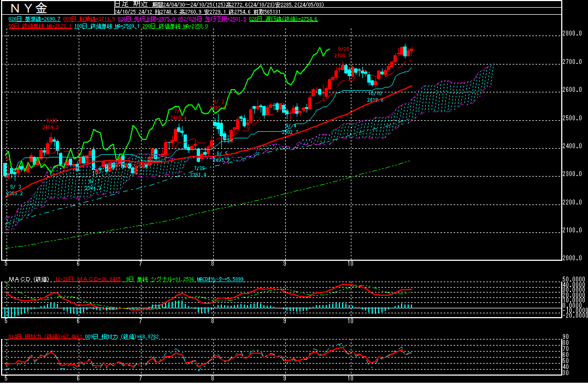The width and height of the screenshot is (588, 386).
Task: Click the "9/26 2708.7" peak annotation
Action: point(343,52)
